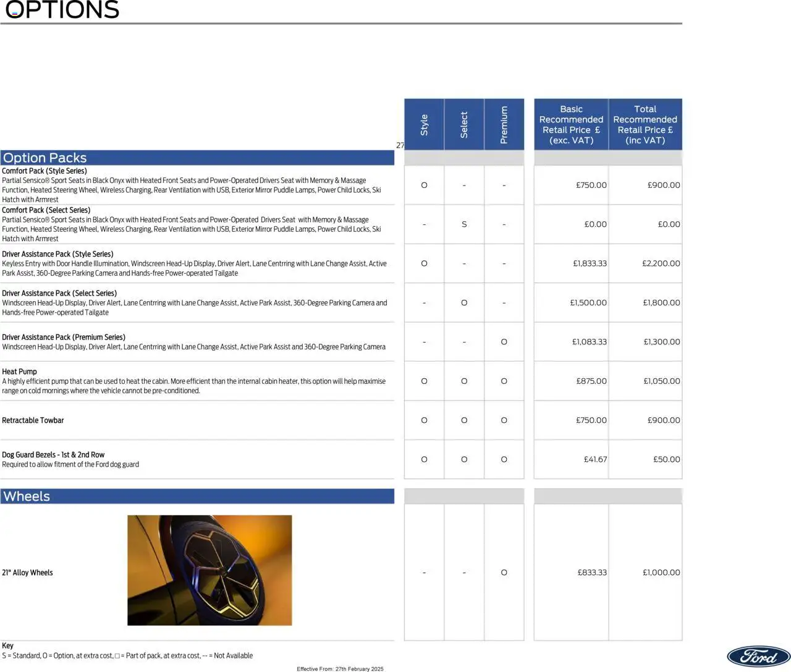Click Heat Pump option marker under Premium
This screenshot has width=791, height=672.
tap(504, 381)
